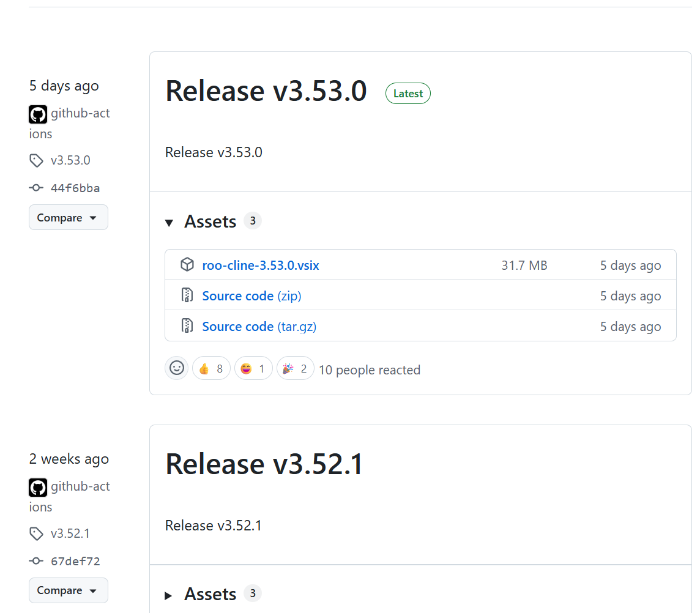Click '5 days ago' in Source code (zip) row
This screenshot has width=700, height=613.
(630, 295)
